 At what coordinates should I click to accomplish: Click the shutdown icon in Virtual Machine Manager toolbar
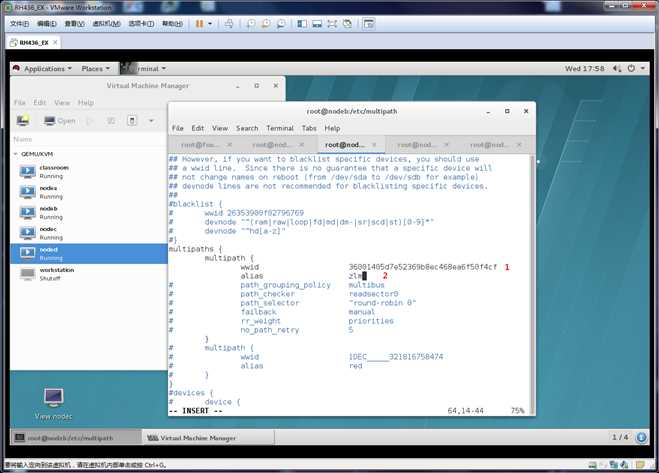point(132,121)
